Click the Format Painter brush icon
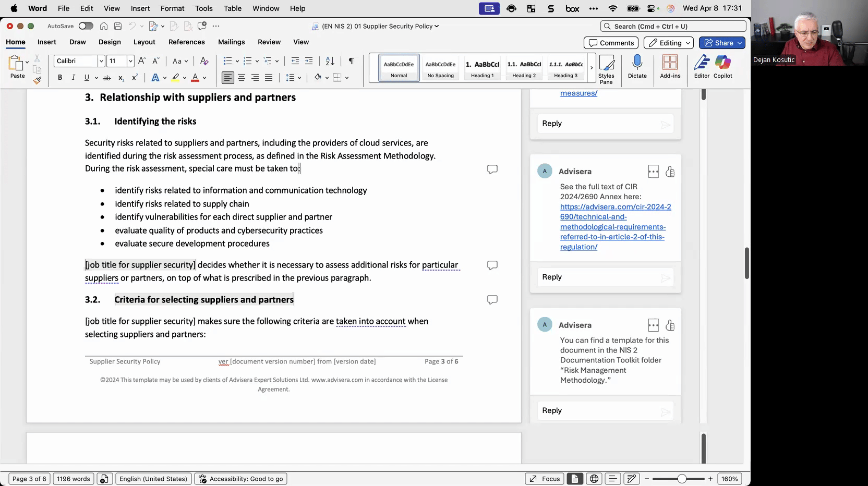 [x=37, y=80]
